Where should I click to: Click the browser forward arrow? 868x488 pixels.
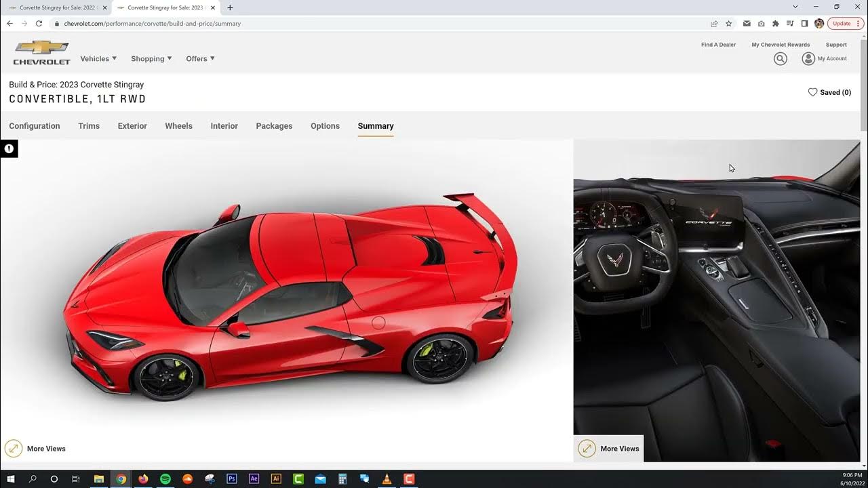(x=24, y=23)
